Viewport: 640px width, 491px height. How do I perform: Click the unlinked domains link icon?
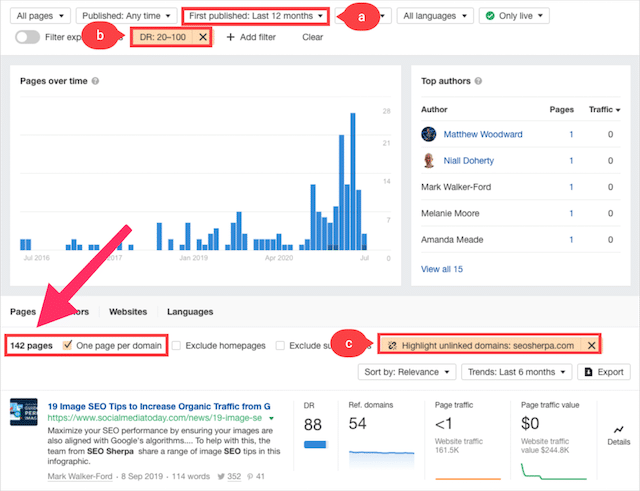(x=392, y=346)
